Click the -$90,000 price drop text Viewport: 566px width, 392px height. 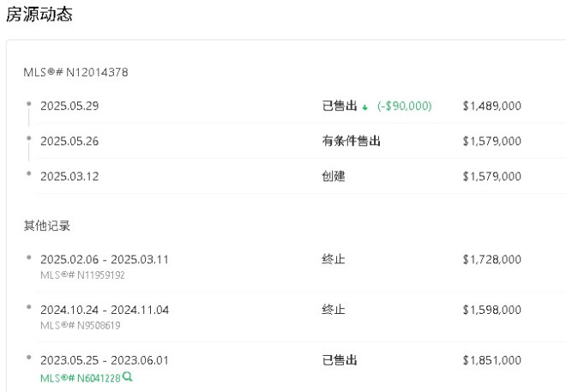coord(404,106)
